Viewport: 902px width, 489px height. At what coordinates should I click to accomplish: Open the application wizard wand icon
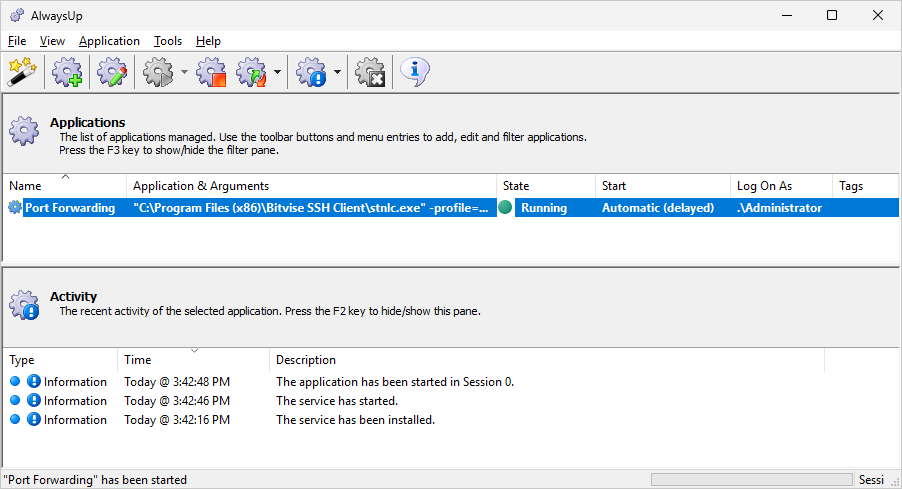pyautogui.click(x=22, y=72)
